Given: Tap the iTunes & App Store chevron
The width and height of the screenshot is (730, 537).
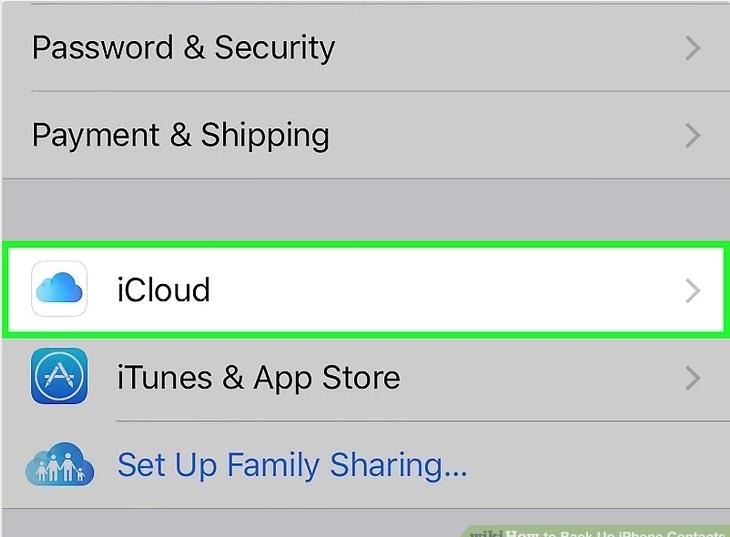Looking at the screenshot, I should pyautogui.click(x=692, y=377).
